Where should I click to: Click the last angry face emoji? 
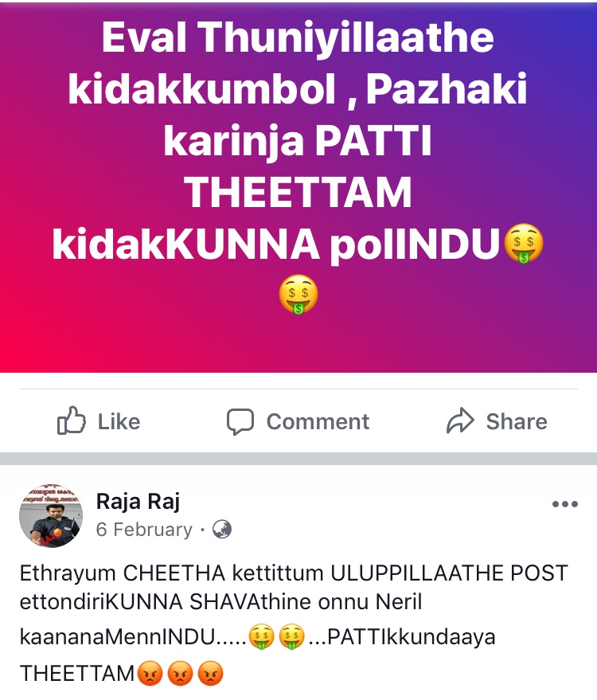[x=210, y=673]
